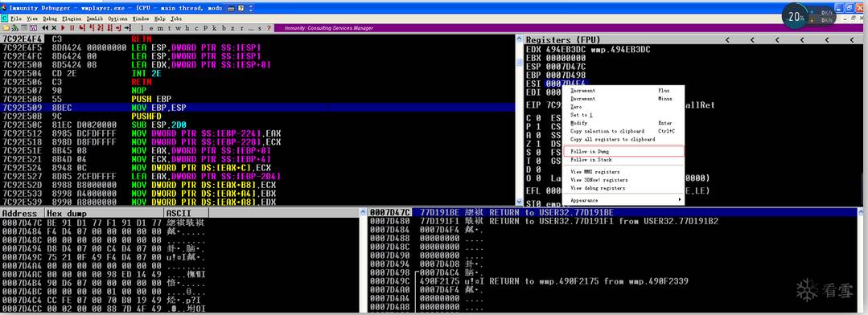The width and height of the screenshot is (868, 315).
Task: Open the Window menu
Action: [141, 18]
